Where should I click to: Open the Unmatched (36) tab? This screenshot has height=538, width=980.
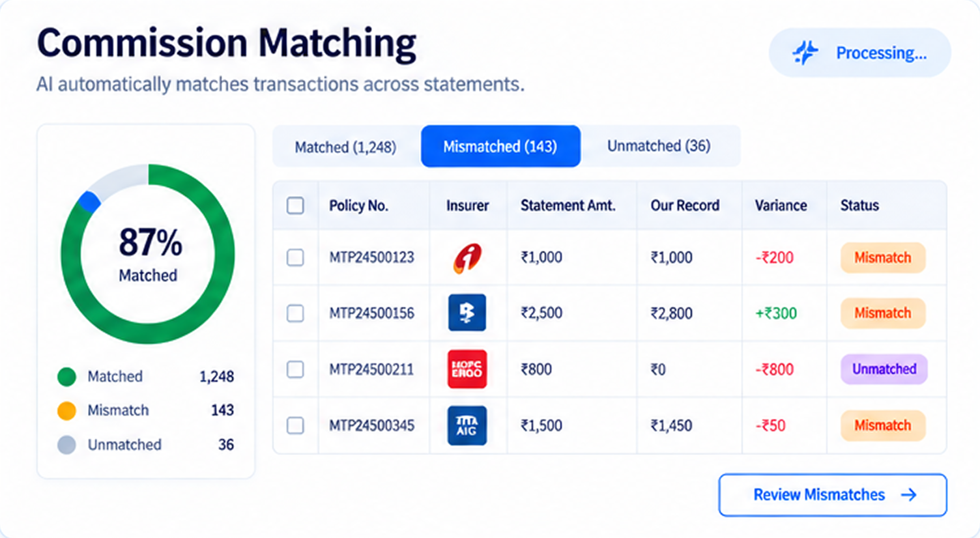point(659,146)
